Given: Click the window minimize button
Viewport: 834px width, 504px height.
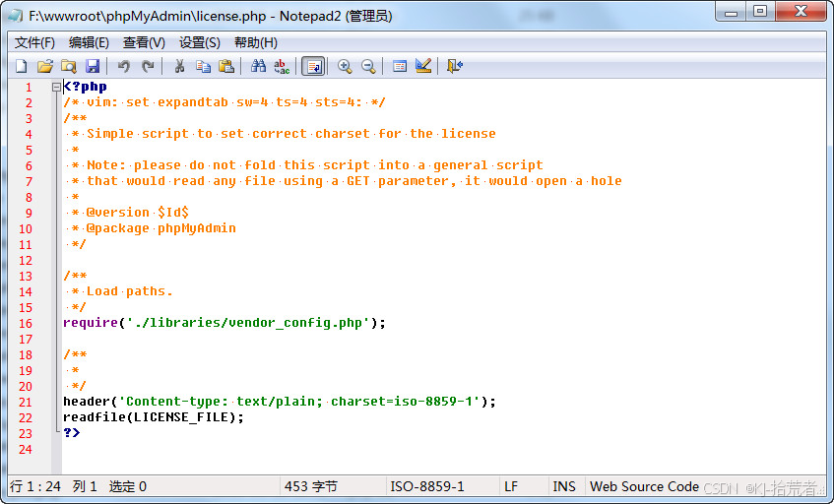Looking at the screenshot, I should (732, 12).
